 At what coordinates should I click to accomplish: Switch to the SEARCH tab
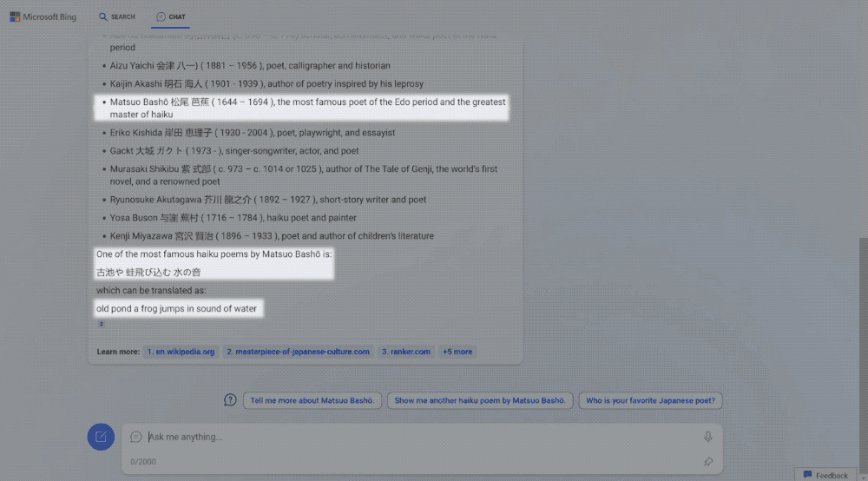117,16
